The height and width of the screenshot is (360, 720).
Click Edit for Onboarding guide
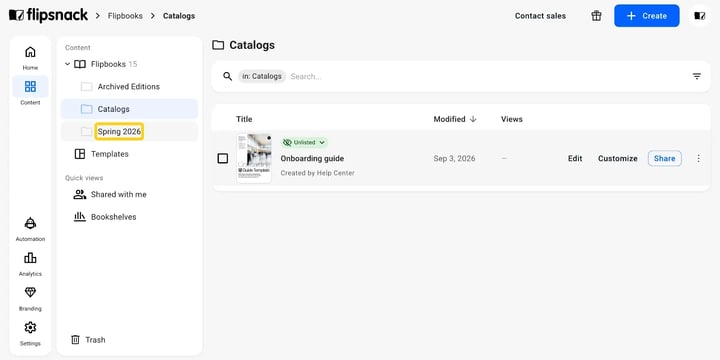click(575, 158)
